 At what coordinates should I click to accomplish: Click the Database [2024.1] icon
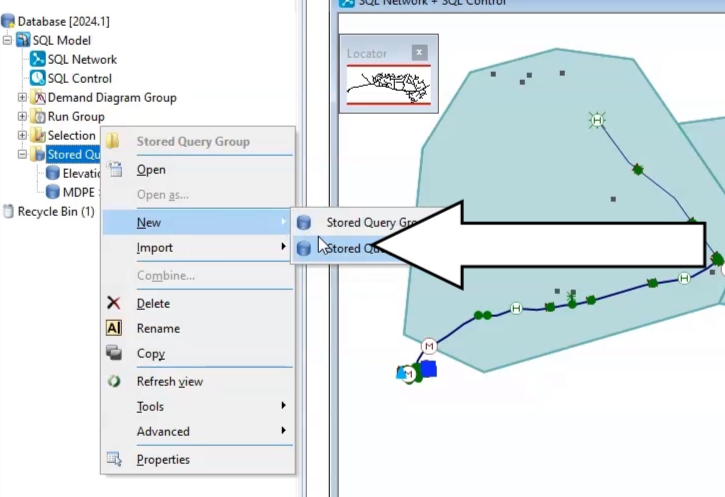(x=8, y=21)
